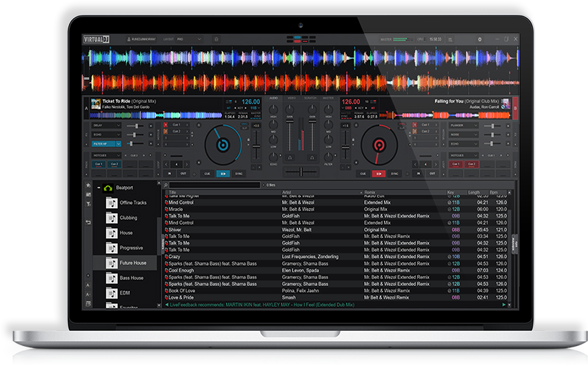Image resolution: width=588 pixels, height=366 pixels.
Task: Click the search magnifier icon above the track list
Action: pos(165,185)
